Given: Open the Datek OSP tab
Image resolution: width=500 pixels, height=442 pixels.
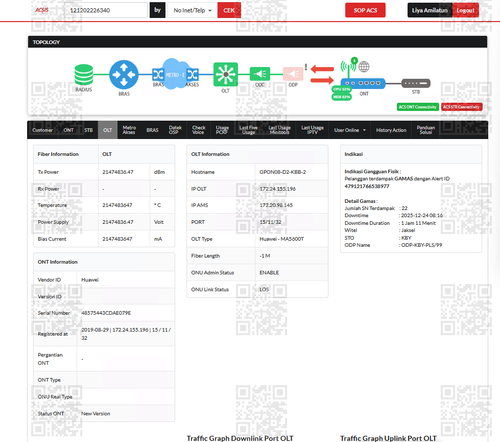Looking at the screenshot, I should click(175, 130).
